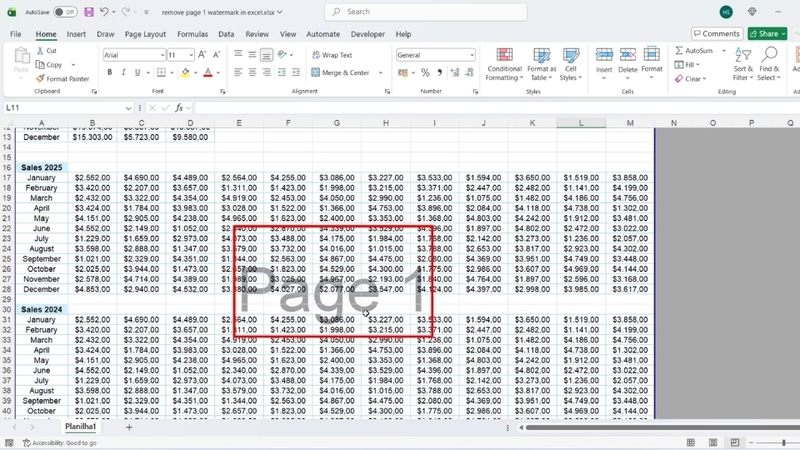Click the Decrease Decimal icon
This screenshot has width=800, height=450.
tap(469, 73)
